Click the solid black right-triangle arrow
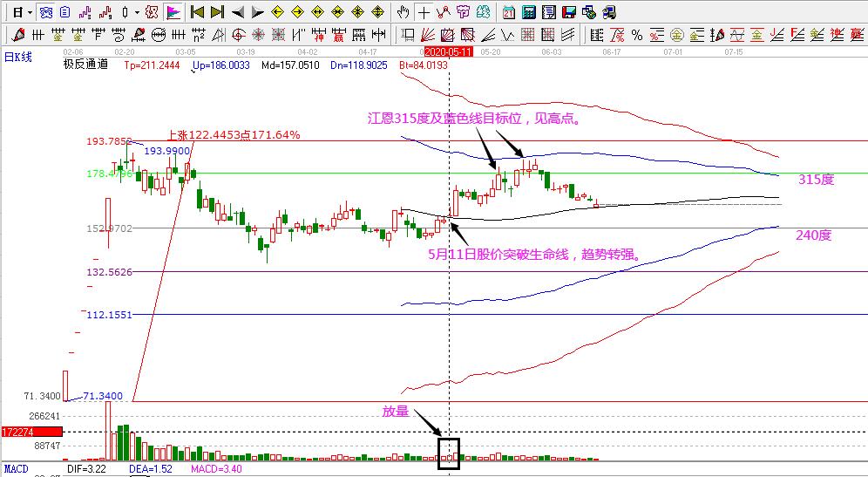 tap(256, 12)
